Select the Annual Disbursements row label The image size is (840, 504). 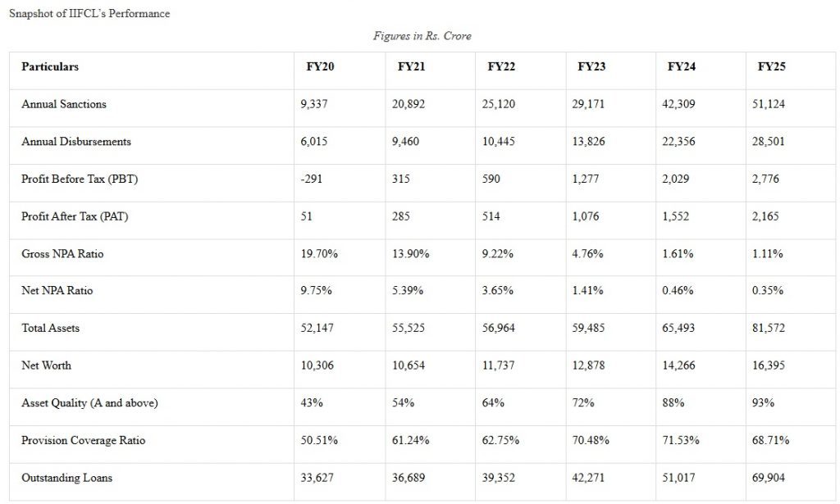point(76,142)
